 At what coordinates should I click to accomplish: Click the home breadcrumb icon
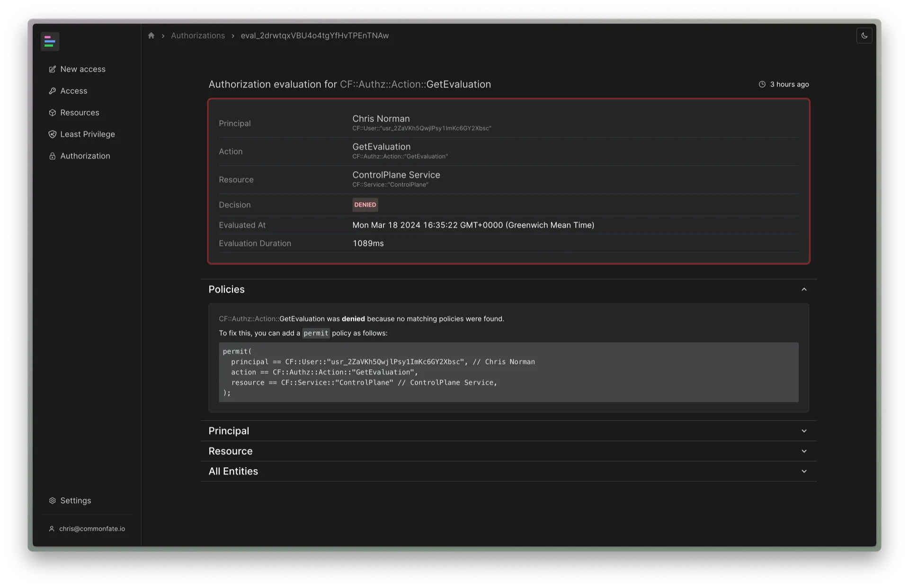(151, 36)
